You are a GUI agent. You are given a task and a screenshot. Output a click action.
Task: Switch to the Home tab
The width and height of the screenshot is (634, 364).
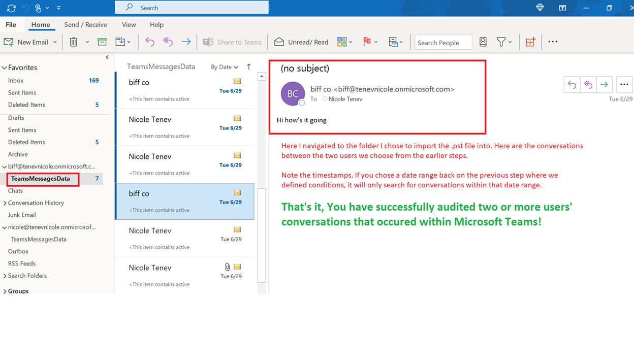41,24
